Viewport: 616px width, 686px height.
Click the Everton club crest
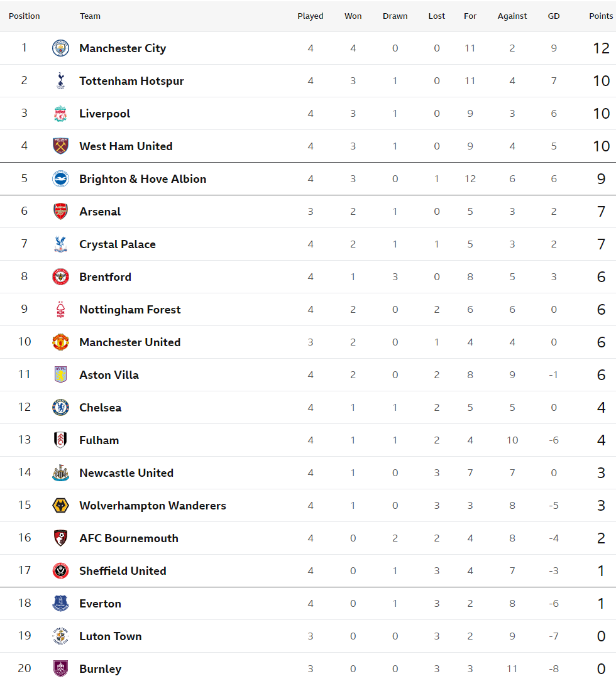(60, 604)
